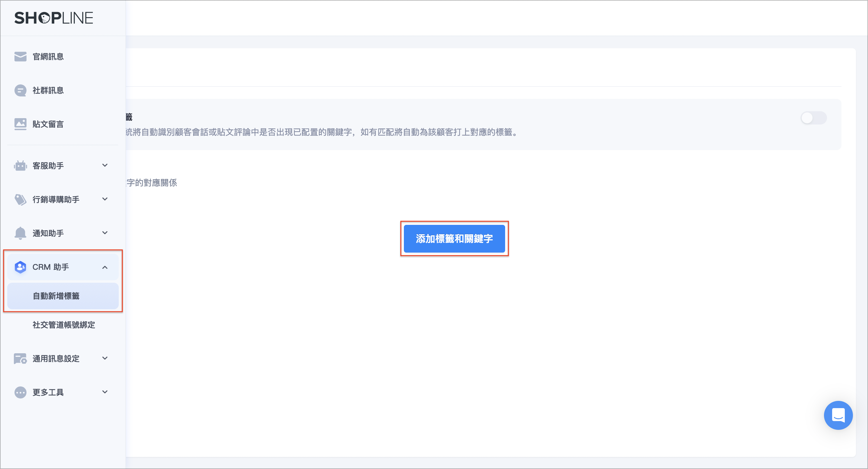The width and height of the screenshot is (868, 469).
Task: Expand the 通知助手 chevron
Action: tap(105, 233)
